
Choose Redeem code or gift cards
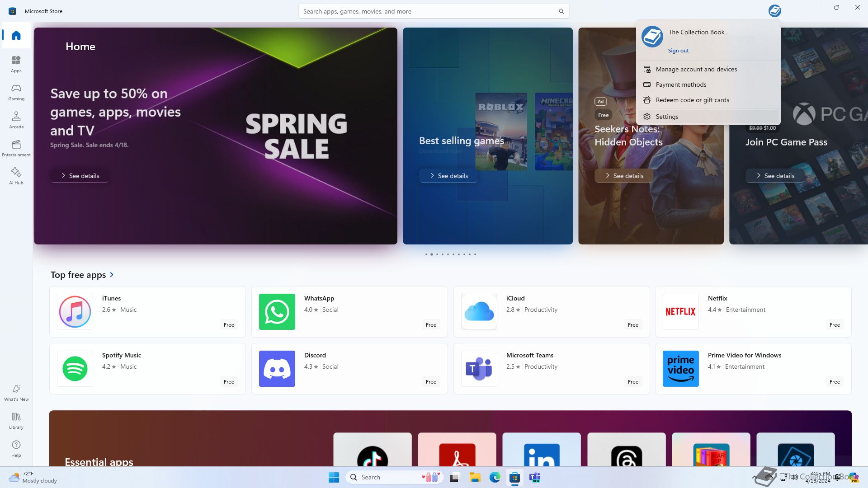click(x=708, y=100)
